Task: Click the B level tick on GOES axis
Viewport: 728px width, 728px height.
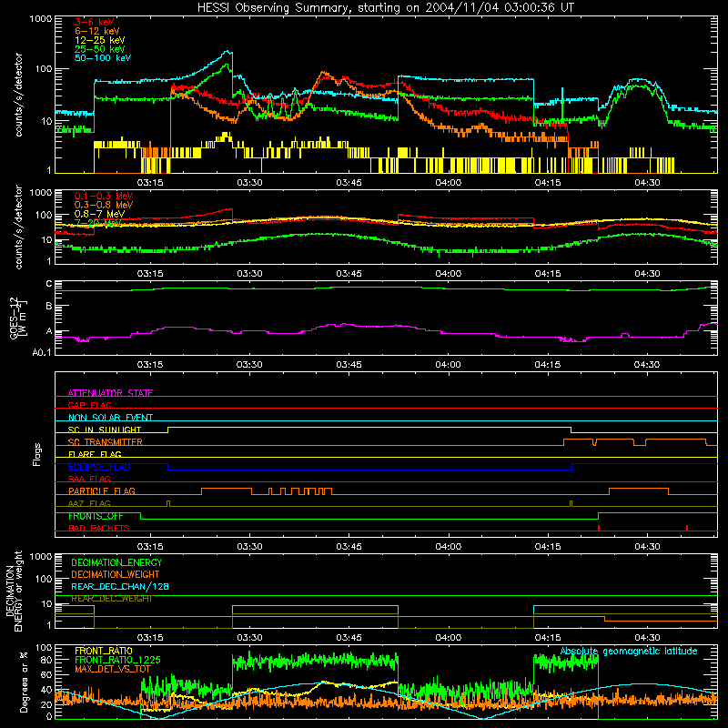Action: pos(49,307)
